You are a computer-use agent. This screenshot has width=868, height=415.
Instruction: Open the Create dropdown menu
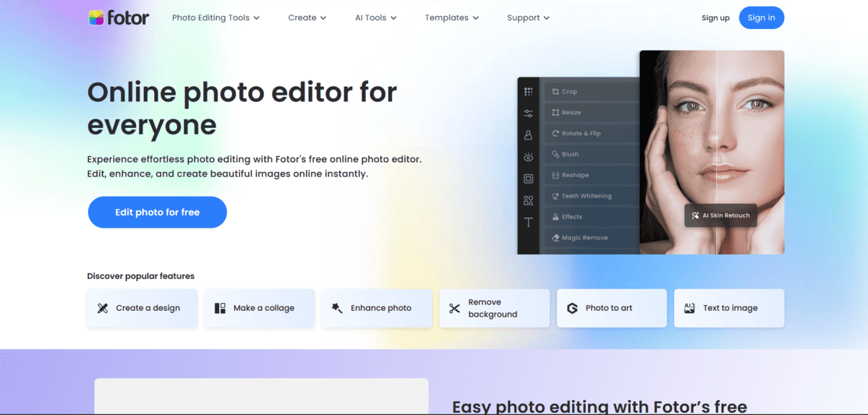click(x=307, y=18)
